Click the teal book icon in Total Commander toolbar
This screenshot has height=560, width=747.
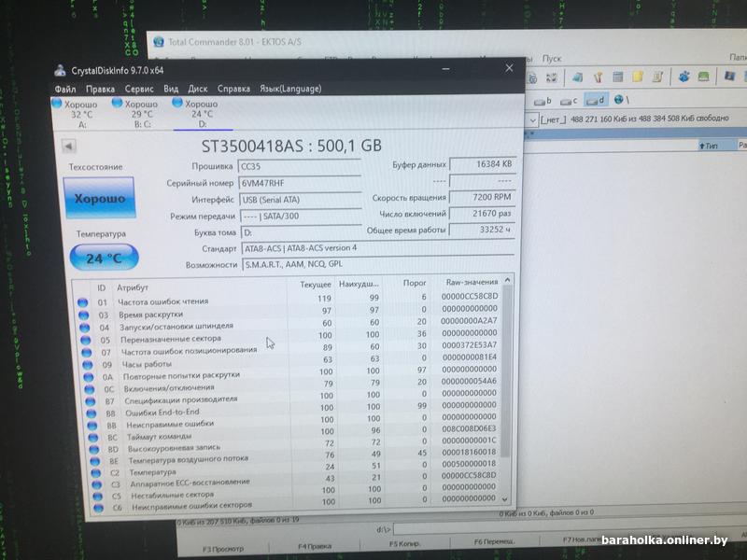point(578,77)
